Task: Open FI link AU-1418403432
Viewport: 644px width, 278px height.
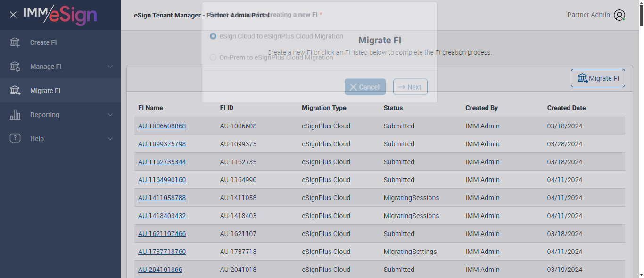Action: point(162,216)
